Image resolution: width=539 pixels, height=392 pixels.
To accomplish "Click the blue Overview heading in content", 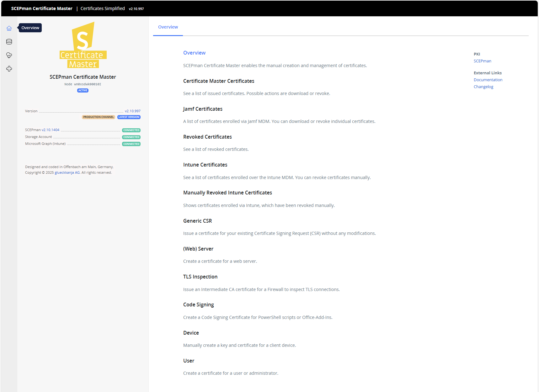I will (x=194, y=53).
